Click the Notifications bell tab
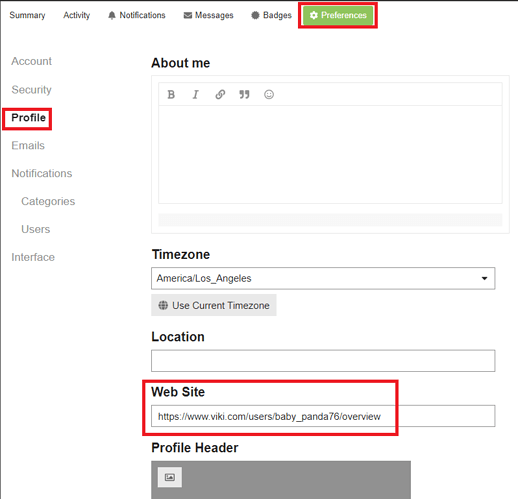The image size is (518, 499). (x=137, y=15)
